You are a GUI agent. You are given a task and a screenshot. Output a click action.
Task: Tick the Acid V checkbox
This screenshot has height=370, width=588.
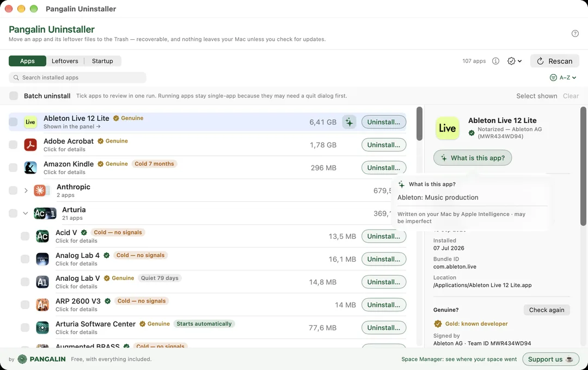25,237
